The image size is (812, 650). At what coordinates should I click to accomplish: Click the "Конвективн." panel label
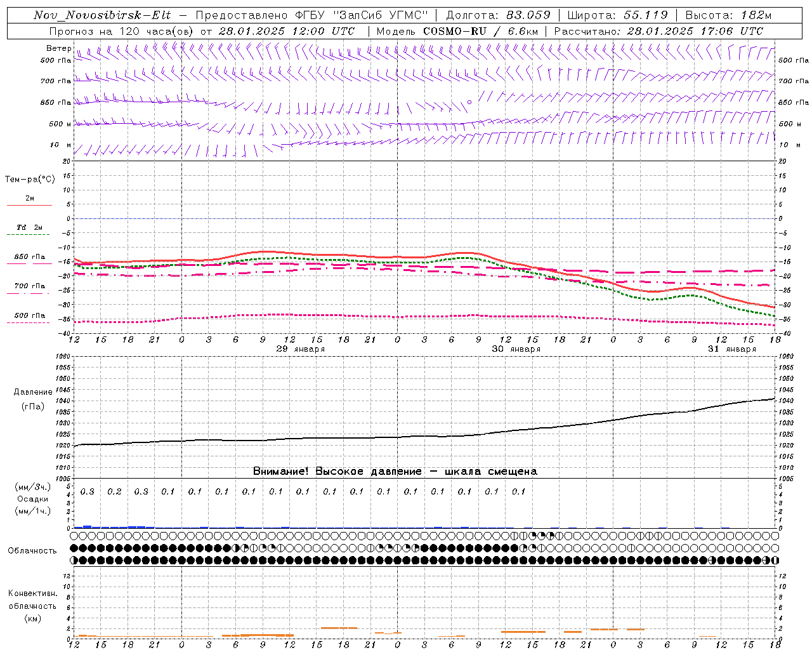[x=32, y=594]
